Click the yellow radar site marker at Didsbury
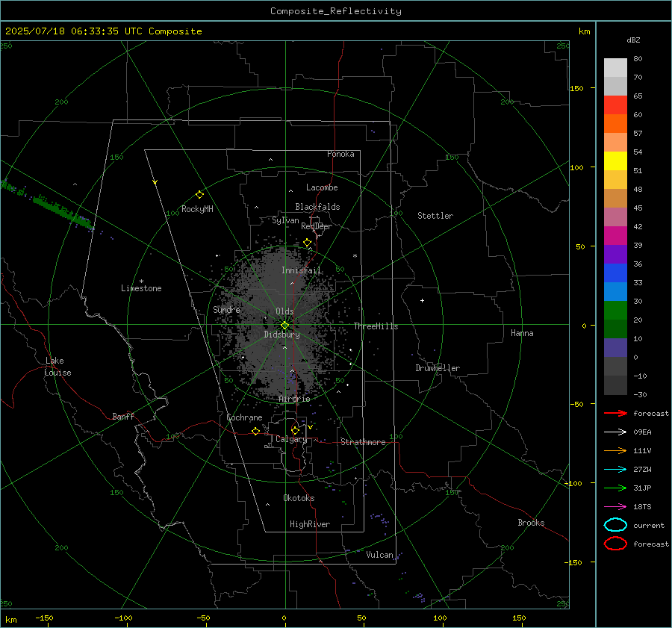This screenshot has height=628, width=672. [285, 326]
